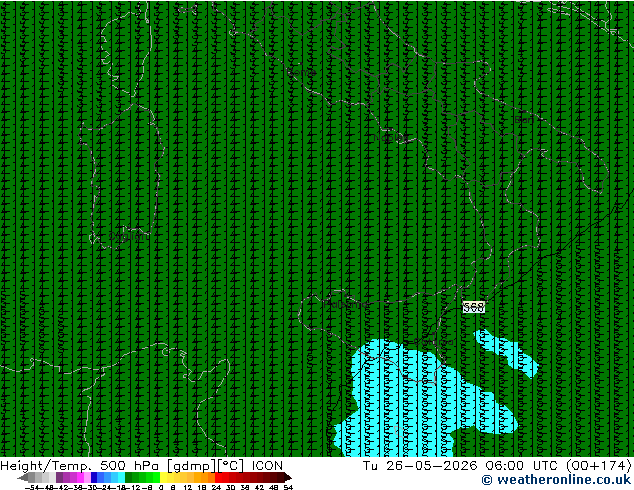Click the 568 contour height label
This screenshot has height=490, width=634.
pos(473,307)
